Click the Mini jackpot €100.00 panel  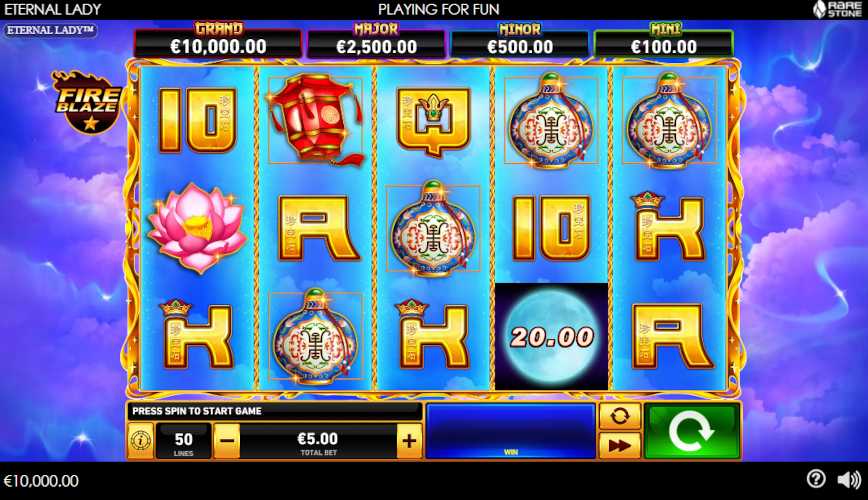tap(664, 41)
